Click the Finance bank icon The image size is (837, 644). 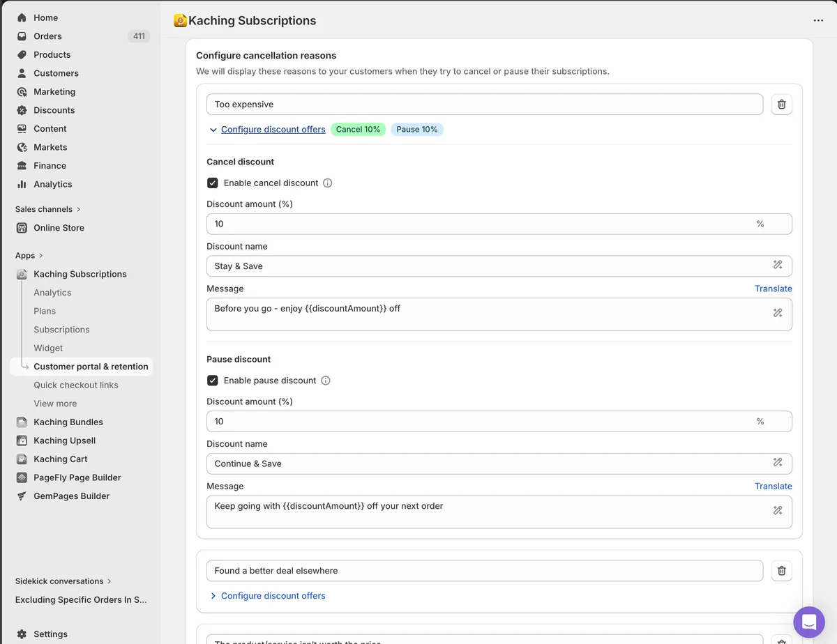click(x=22, y=166)
